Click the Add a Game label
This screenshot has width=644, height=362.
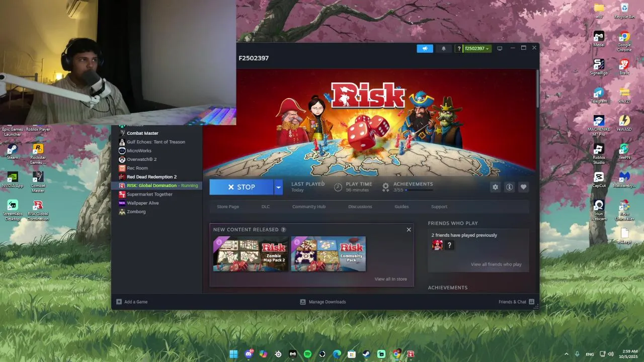[136, 302]
